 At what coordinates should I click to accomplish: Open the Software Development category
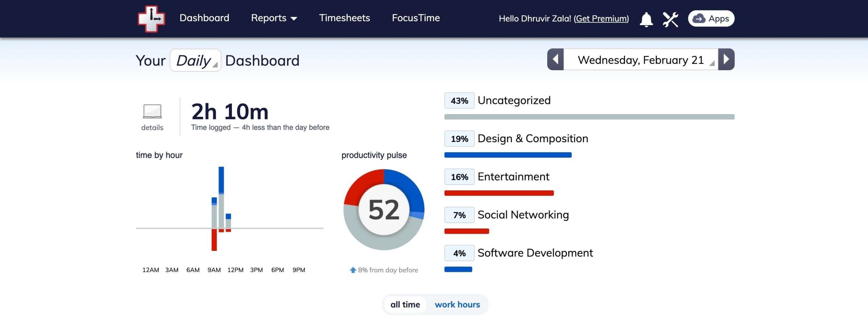pyautogui.click(x=535, y=253)
